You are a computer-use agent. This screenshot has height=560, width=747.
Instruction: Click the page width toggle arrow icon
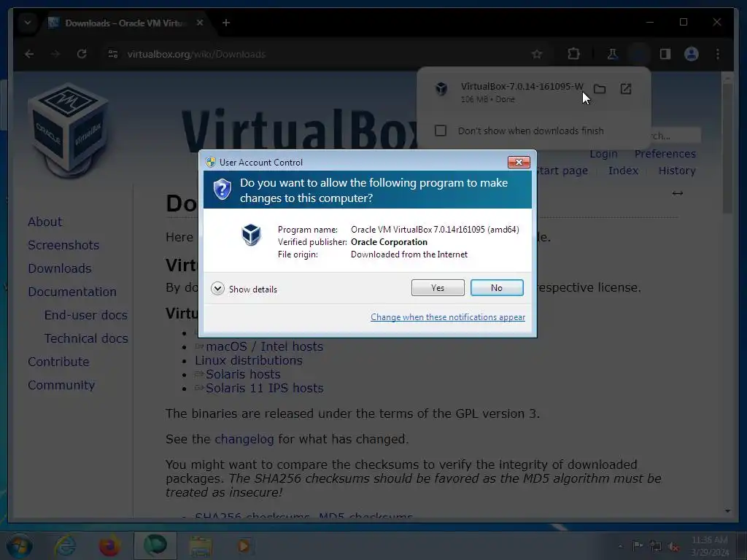[x=678, y=193]
